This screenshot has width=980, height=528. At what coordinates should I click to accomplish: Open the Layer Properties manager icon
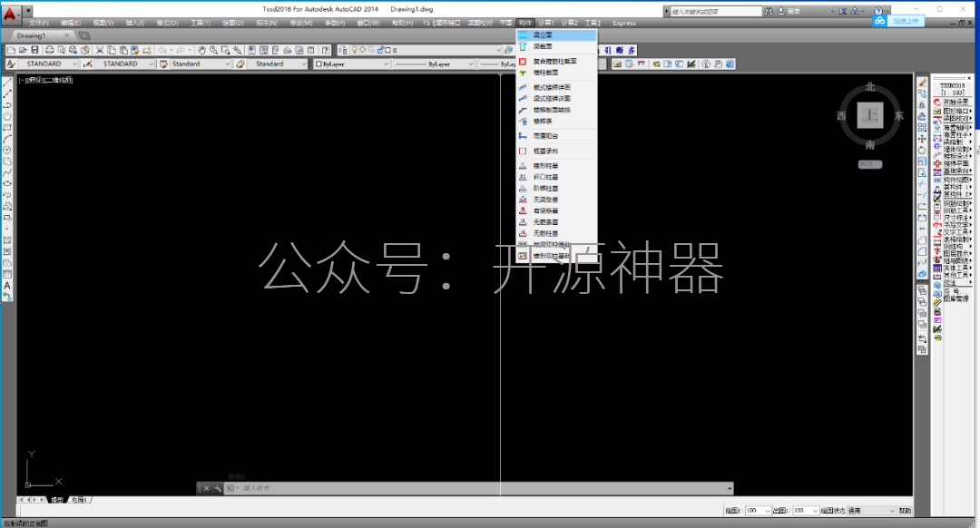[x=343, y=50]
